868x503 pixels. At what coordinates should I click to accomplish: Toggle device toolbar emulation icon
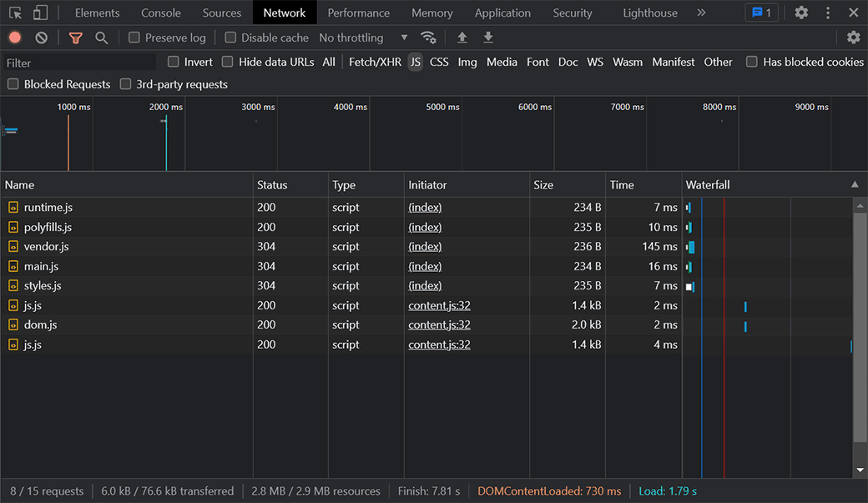[40, 13]
